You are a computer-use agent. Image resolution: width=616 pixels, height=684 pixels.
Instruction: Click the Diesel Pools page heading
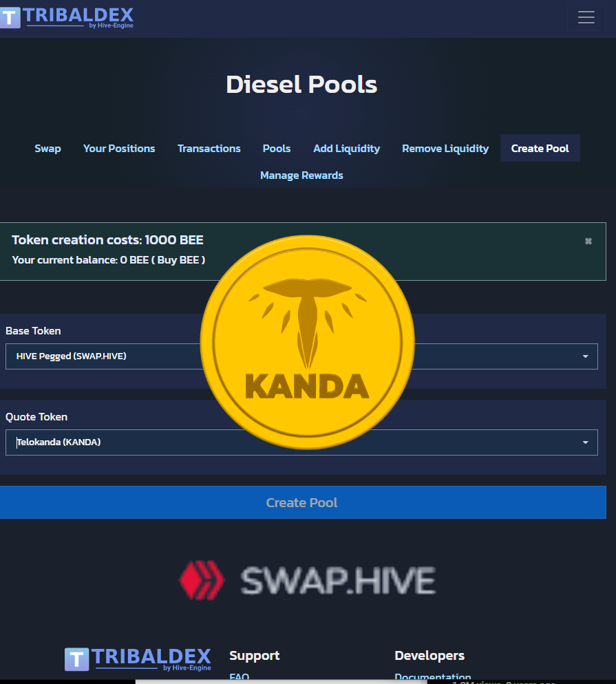coord(301,84)
